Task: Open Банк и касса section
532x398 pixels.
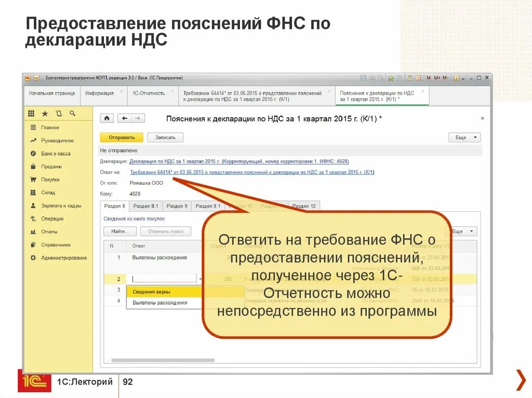Action: 56,154
